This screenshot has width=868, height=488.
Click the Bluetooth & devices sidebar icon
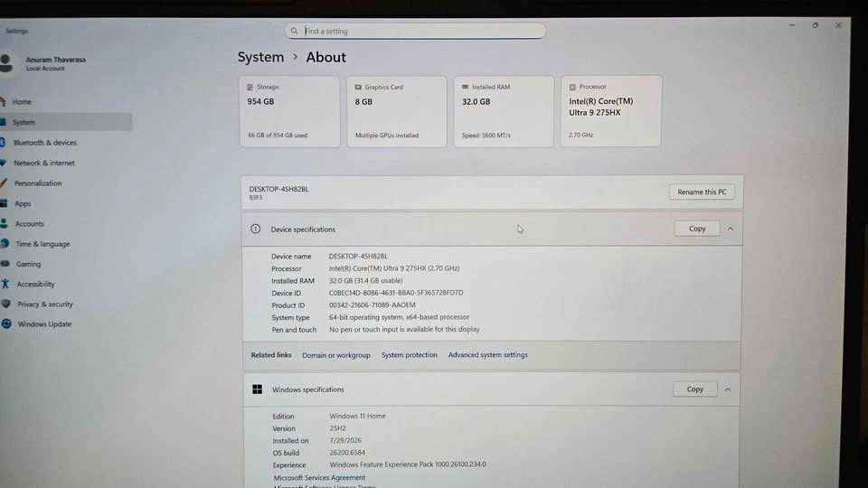(3, 142)
